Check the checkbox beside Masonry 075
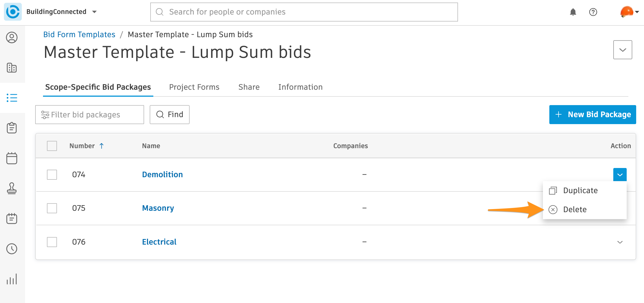The height and width of the screenshot is (303, 644). [x=52, y=208]
